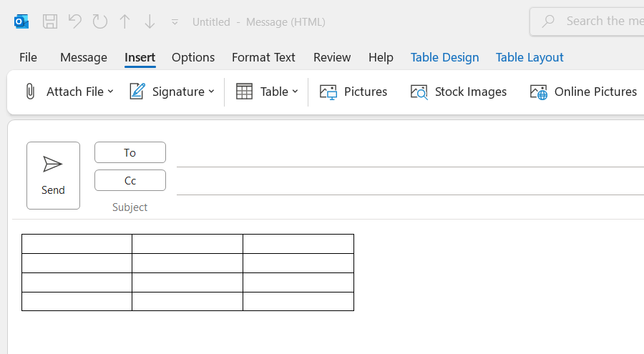This screenshot has width=644, height=354.
Task: Open the File tab
Action: coord(28,57)
